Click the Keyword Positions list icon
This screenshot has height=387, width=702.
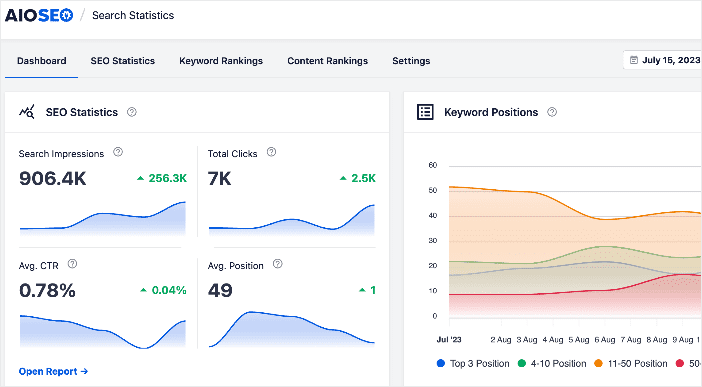click(x=425, y=112)
